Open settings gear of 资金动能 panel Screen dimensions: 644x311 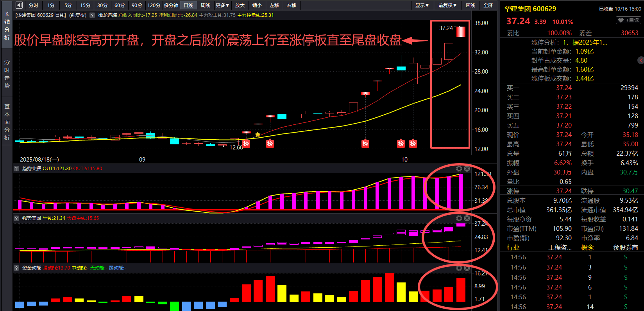coord(459,268)
